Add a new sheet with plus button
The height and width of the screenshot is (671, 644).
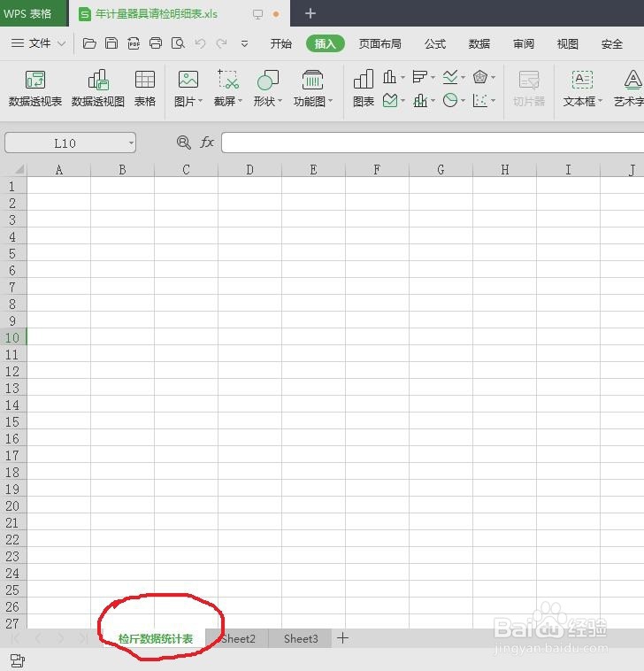[342, 638]
